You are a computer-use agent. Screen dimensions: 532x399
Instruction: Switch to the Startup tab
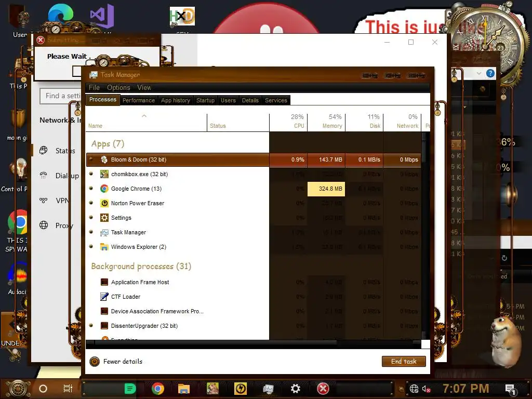coord(205,100)
